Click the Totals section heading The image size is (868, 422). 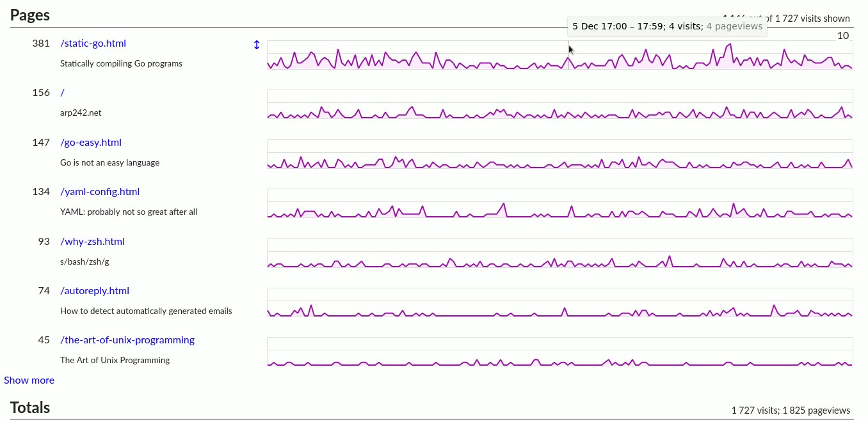30,408
